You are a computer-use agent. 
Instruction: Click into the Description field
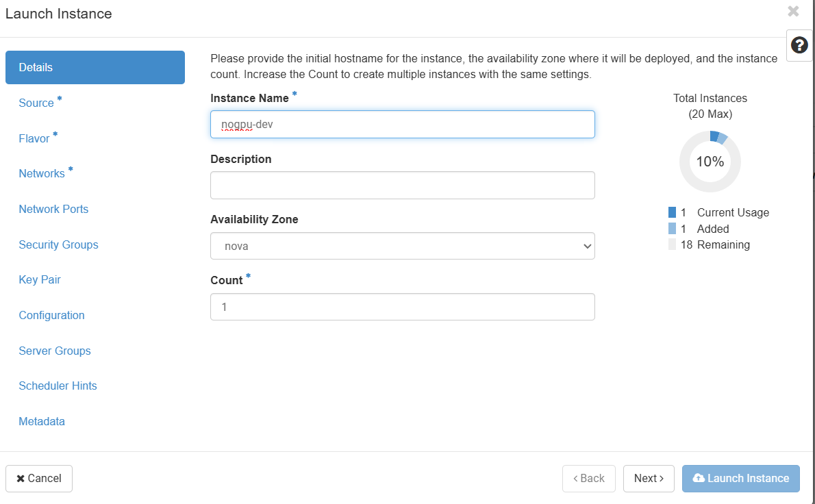pos(402,185)
